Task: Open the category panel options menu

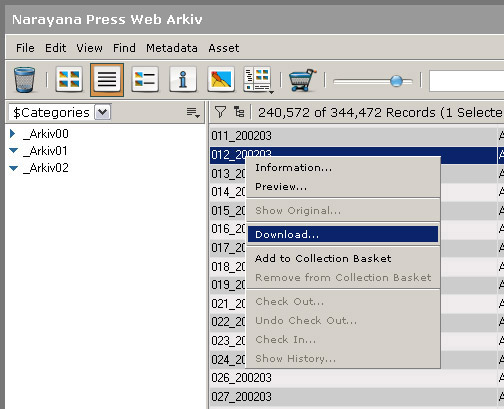Action: [x=193, y=112]
